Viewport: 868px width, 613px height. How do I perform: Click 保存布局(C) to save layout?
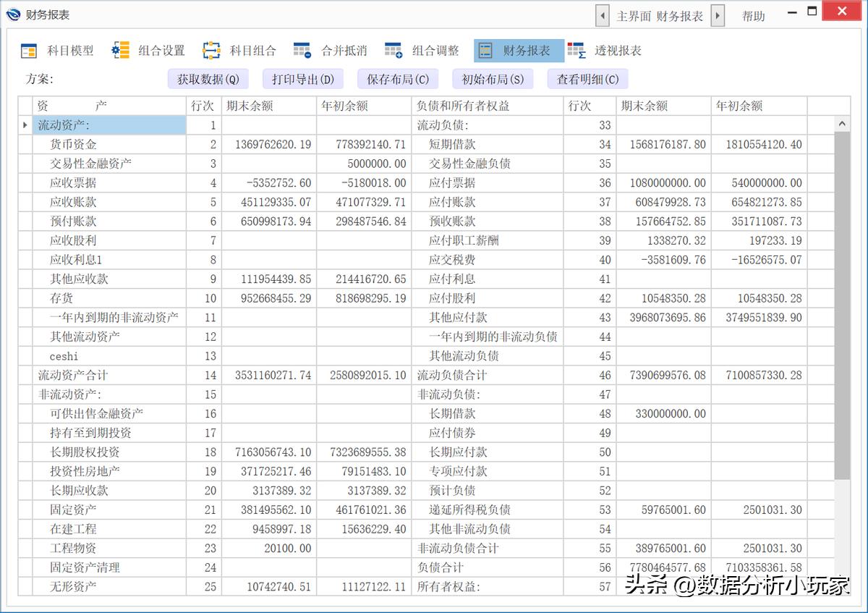(398, 78)
